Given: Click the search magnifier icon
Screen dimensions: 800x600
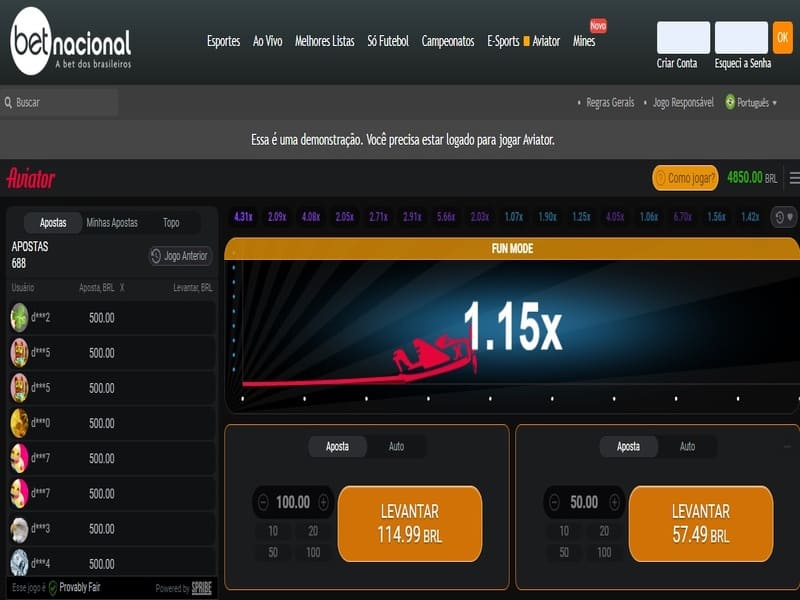Looking at the screenshot, I should [8, 102].
